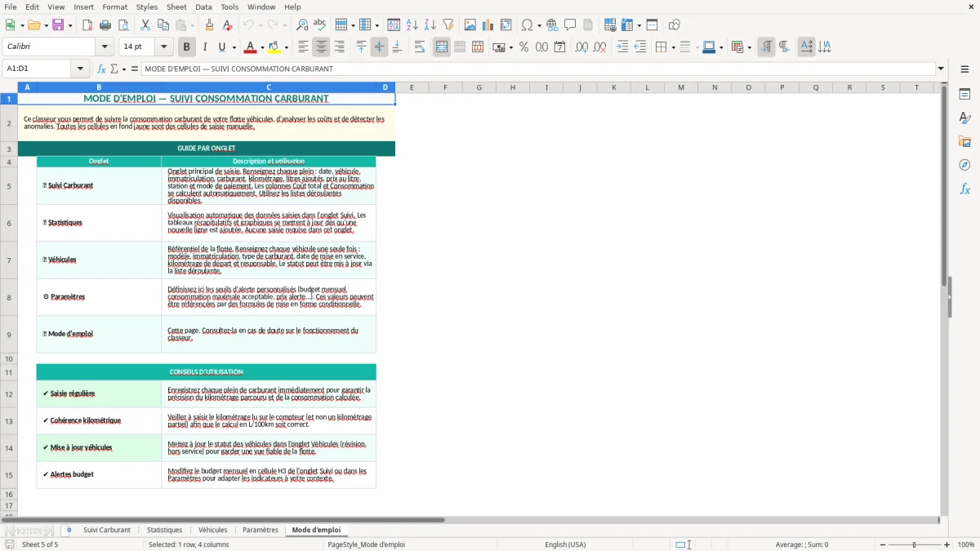Apply the yellow Background Color swatch
The height and width of the screenshot is (551, 980).
pos(274,47)
